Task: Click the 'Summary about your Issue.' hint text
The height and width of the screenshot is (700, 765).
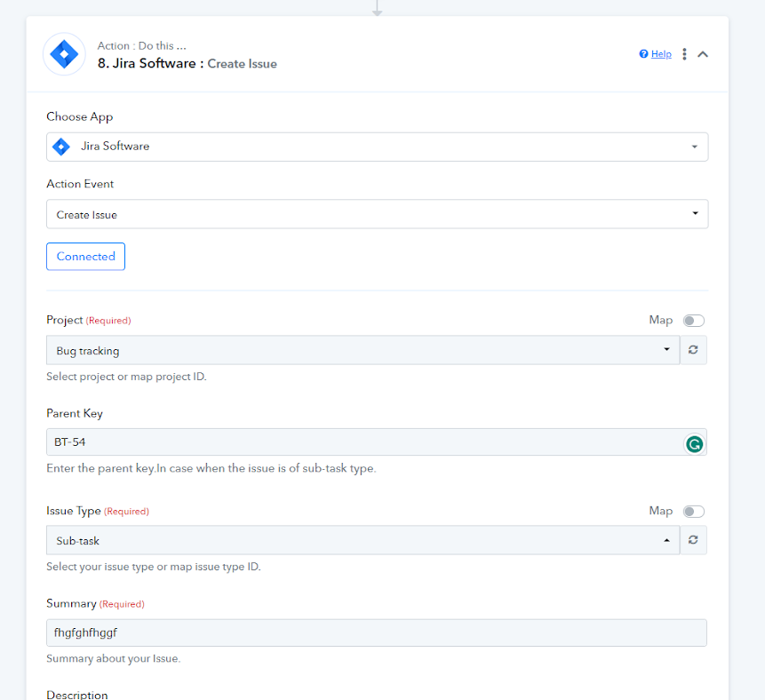Action: 113,658
